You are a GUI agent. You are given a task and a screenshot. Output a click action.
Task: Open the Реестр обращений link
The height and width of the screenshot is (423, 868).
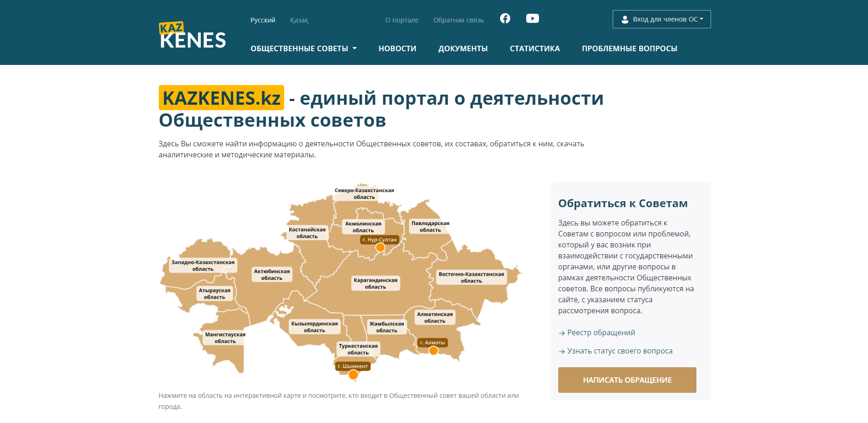pos(601,332)
